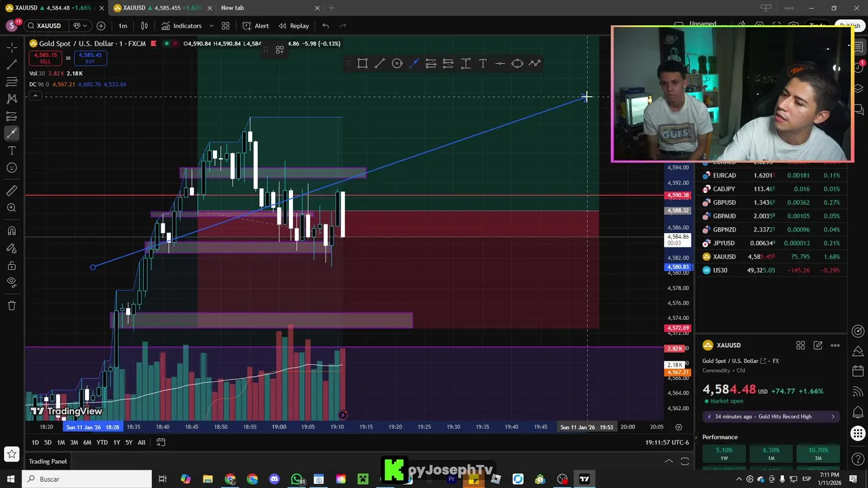Select GBPUSD row in watchlist
The image size is (868, 488).
(772, 203)
